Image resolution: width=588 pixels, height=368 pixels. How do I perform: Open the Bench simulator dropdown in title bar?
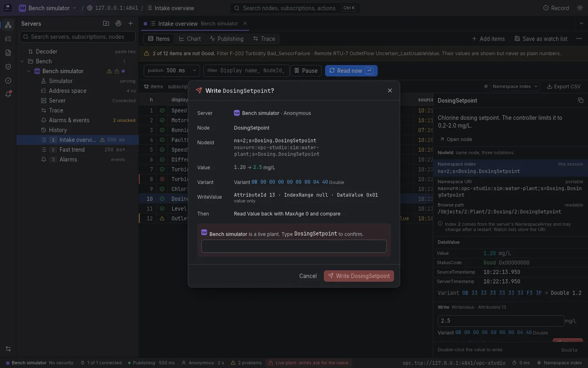click(x=47, y=8)
